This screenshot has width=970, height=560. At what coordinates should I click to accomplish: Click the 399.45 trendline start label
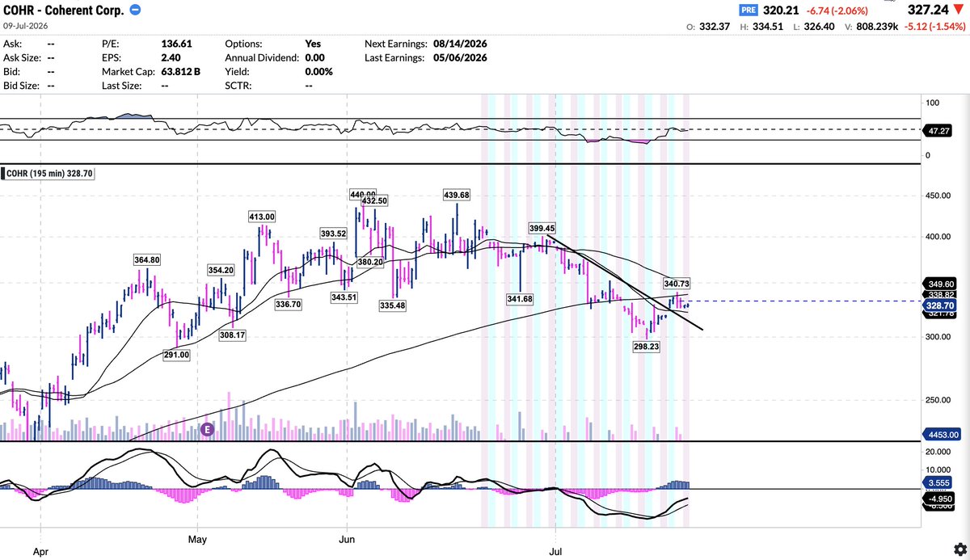543,229
